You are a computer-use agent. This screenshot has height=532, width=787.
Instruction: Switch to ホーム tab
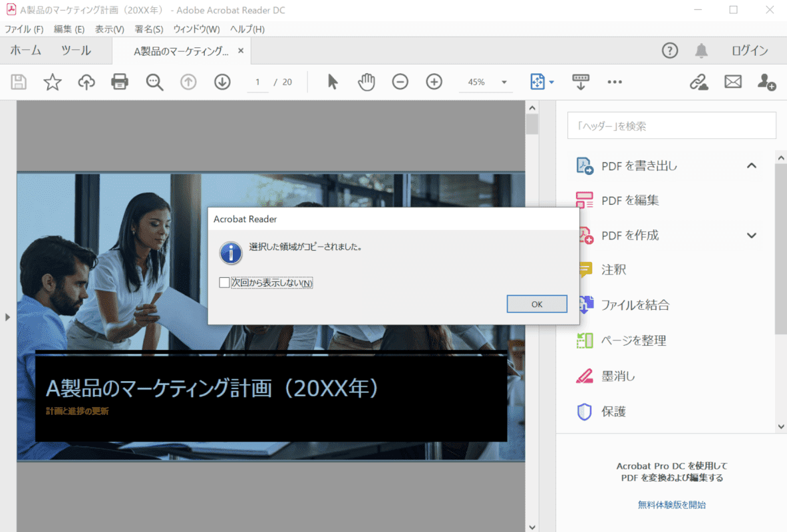click(25, 50)
